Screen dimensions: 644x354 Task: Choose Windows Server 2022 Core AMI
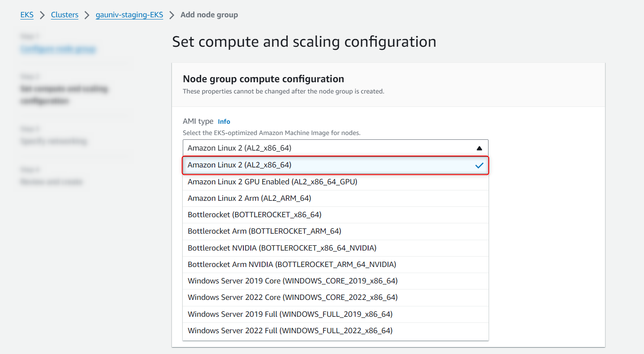(x=292, y=297)
